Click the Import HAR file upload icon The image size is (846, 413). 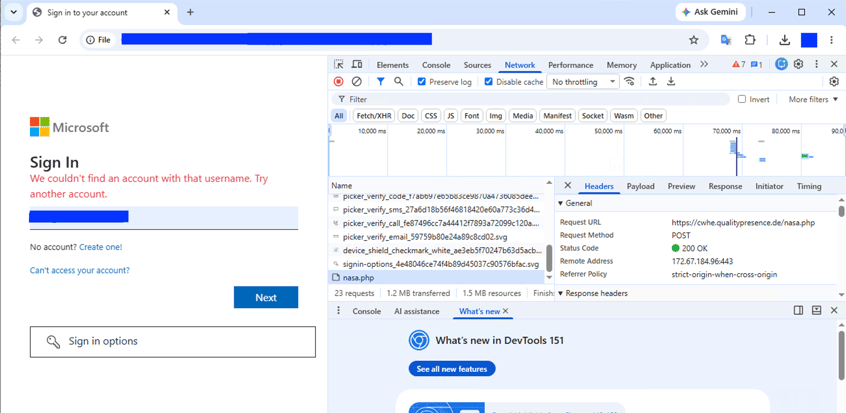click(653, 82)
